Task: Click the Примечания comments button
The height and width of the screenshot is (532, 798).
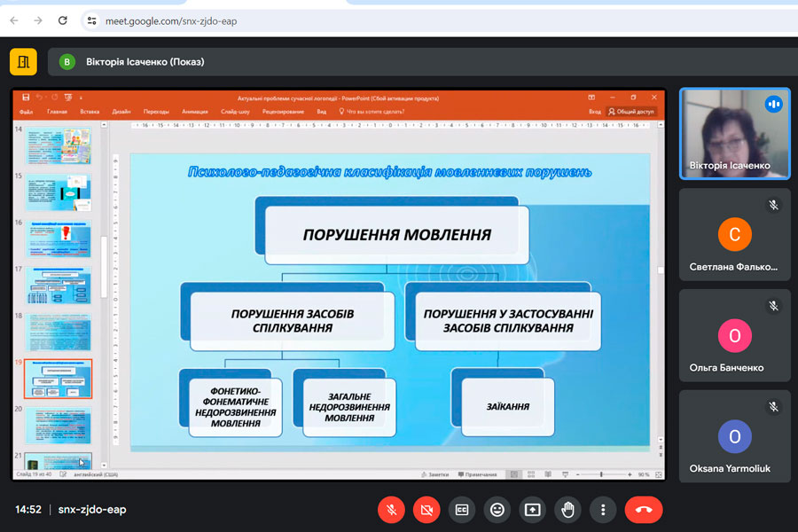Action: click(x=477, y=474)
